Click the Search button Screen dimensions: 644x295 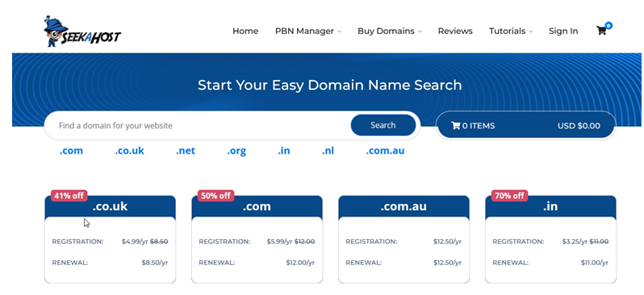(383, 125)
